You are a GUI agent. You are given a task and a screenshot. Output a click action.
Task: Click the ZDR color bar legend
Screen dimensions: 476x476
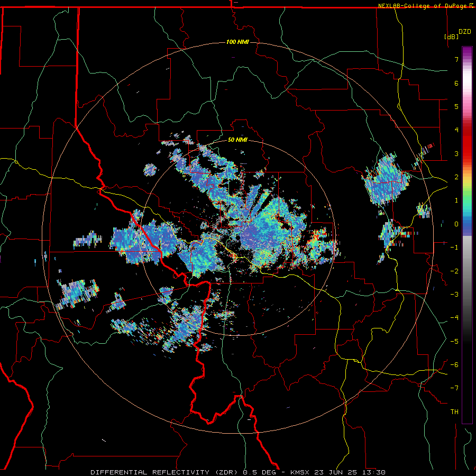(467, 235)
